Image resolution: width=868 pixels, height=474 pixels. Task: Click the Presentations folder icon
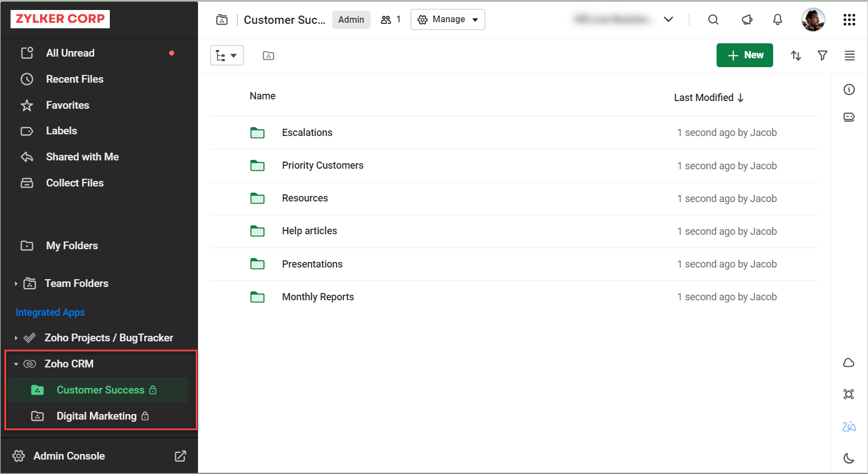[257, 264]
